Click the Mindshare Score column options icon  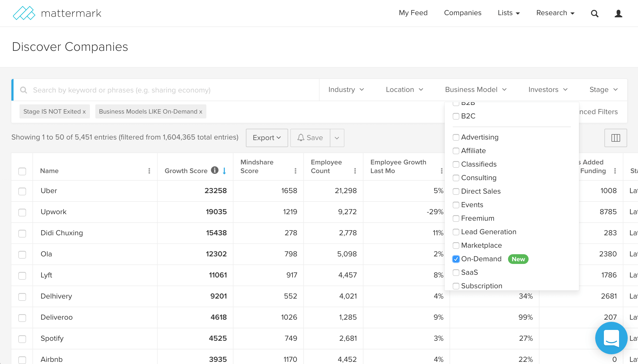coord(296,171)
